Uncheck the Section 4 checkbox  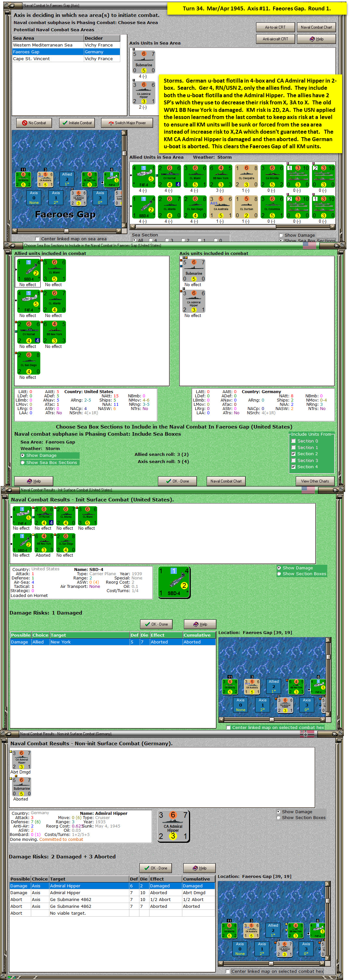(293, 467)
